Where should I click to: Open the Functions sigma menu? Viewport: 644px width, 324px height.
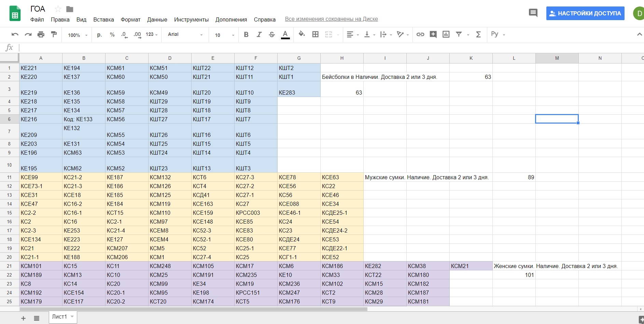coord(478,34)
